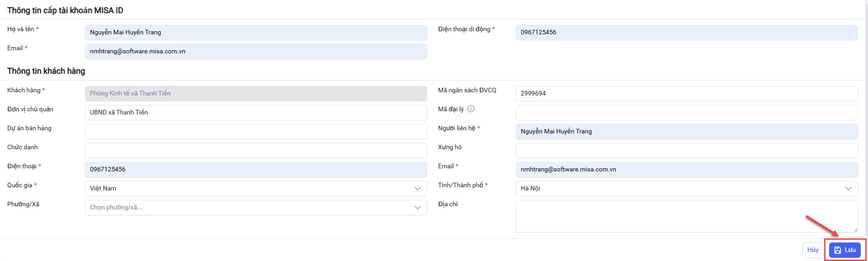Click the Họ và tên input field
Viewport: 868px width, 261px height.
point(255,33)
